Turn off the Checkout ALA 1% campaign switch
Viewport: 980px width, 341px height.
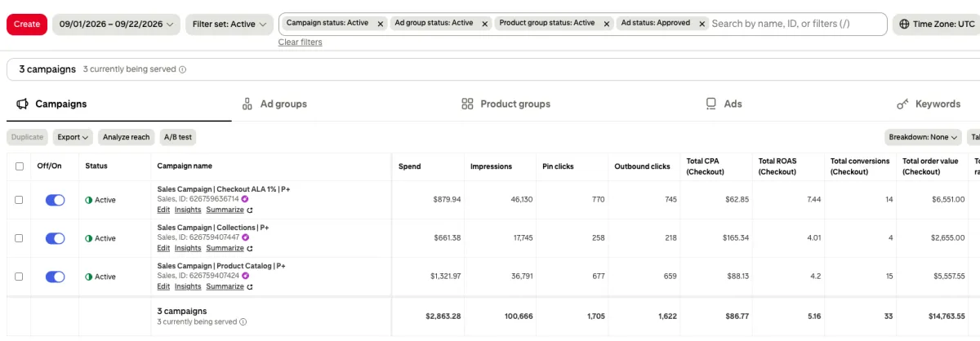pos(55,200)
